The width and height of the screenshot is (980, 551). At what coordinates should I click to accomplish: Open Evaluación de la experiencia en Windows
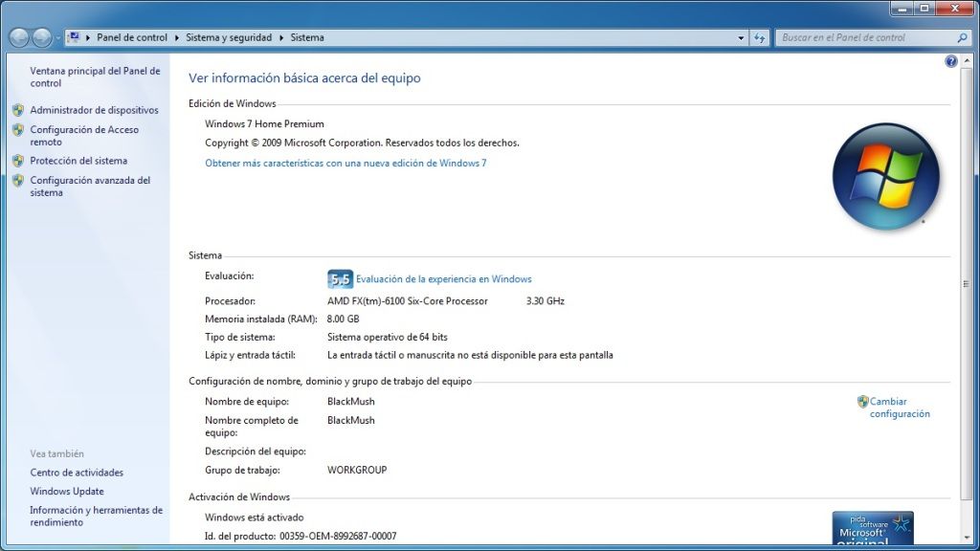(x=444, y=279)
